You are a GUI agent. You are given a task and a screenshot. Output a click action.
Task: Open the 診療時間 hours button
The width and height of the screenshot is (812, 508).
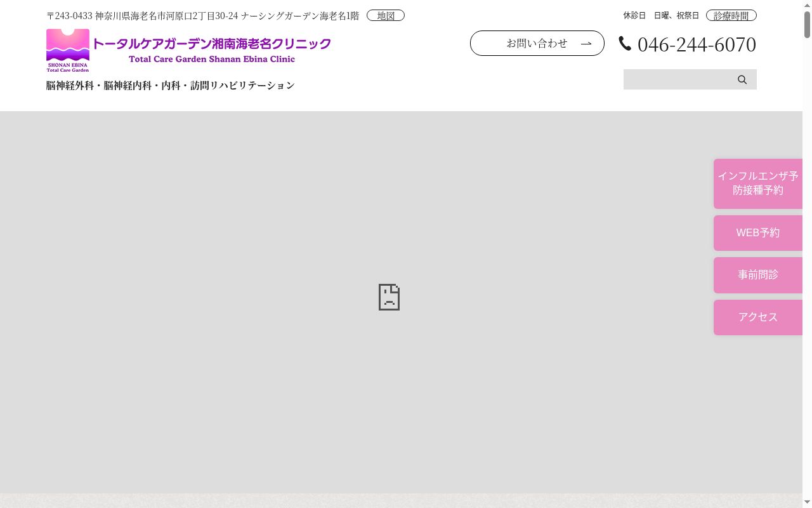731,16
